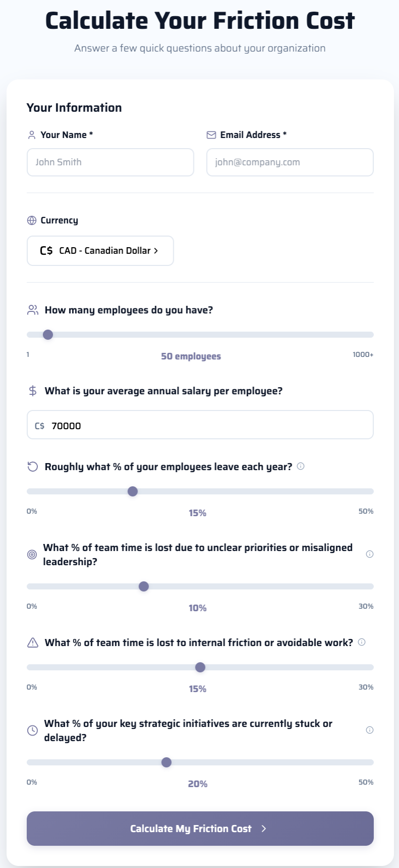
Task: Click info icon beside stuck initiatives question
Action: (370, 730)
